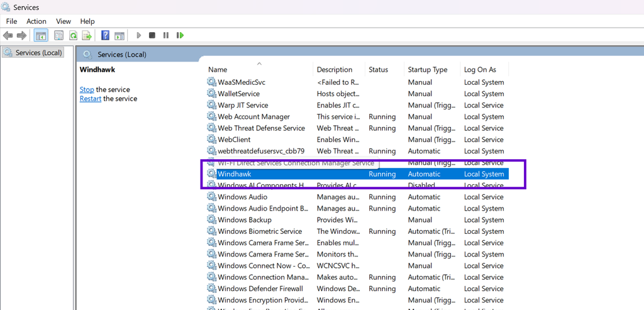Open the Help toolbar icon
Screen dimensions: 644x310
click(105, 35)
